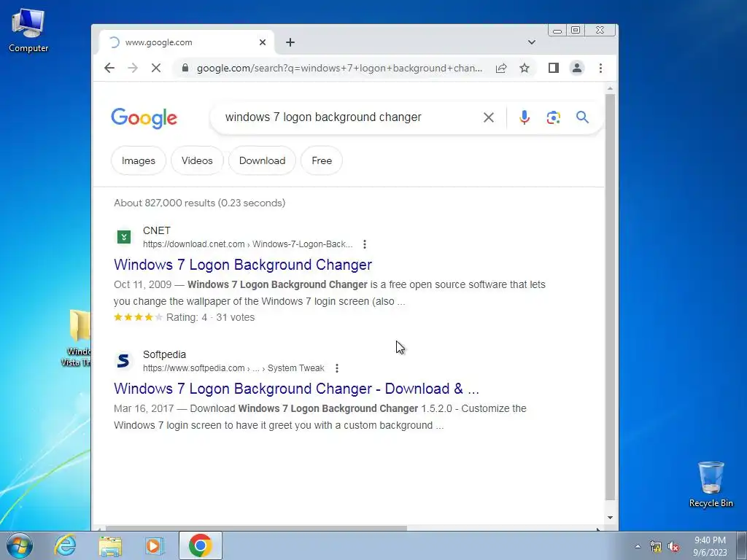Open CNET Windows 7 Logon Background Changer link
The height and width of the screenshot is (560, 747).
point(242,265)
